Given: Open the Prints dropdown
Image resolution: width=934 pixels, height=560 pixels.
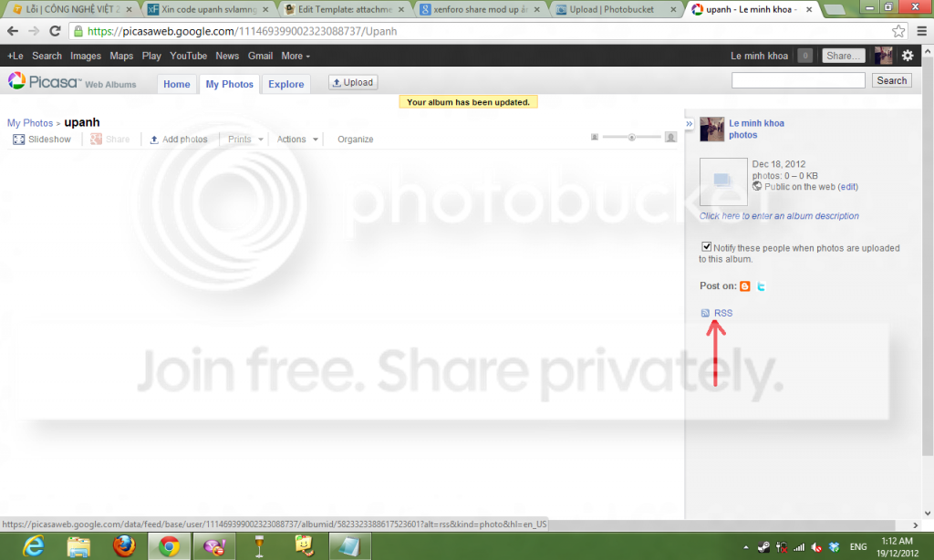Looking at the screenshot, I should click(245, 139).
